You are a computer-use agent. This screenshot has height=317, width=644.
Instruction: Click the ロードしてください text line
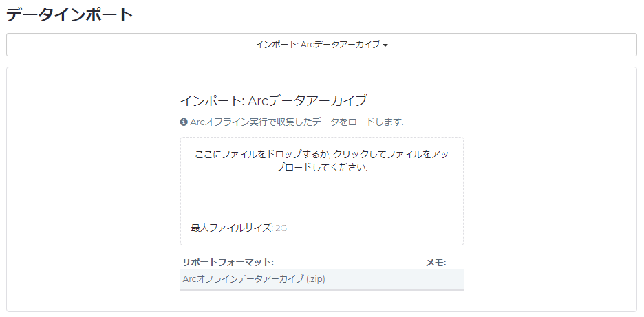pyautogui.click(x=321, y=168)
